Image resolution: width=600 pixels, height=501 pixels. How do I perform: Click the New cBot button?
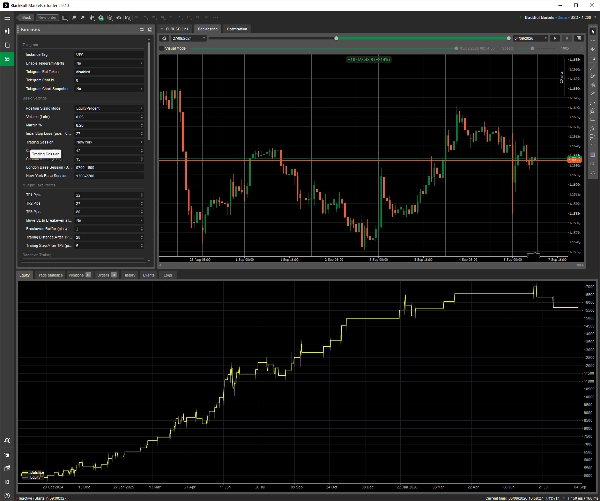(x=47, y=18)
